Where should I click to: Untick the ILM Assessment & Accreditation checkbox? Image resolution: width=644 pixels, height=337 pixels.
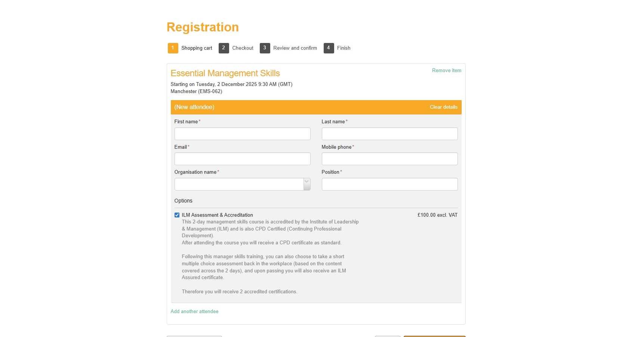pos(177,215)
